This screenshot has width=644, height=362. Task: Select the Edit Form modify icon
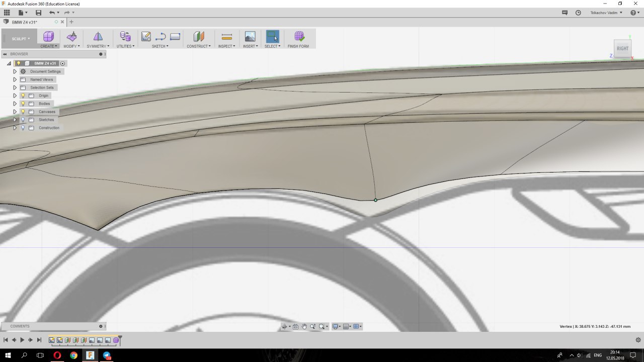point(72,36)
